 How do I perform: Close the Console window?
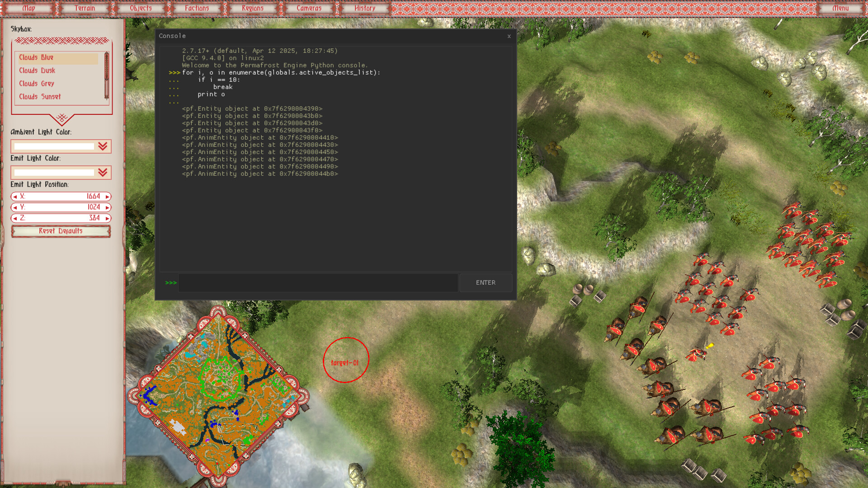pos(509,37)
